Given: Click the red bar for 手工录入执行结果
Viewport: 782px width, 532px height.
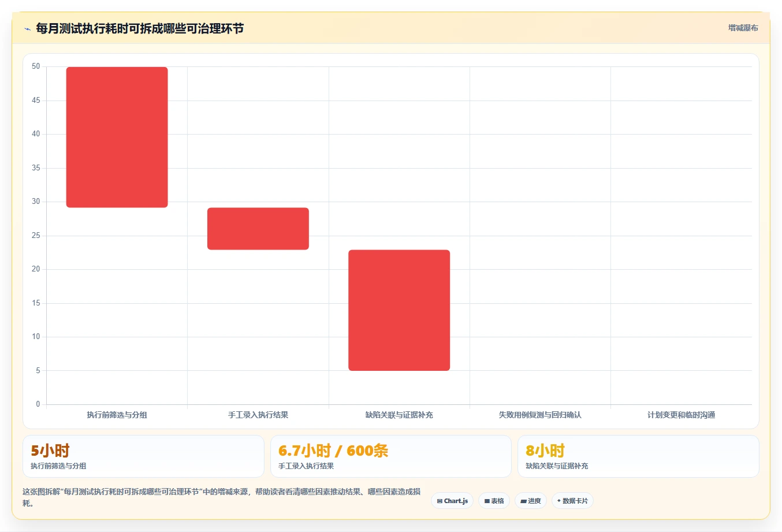Looking at the screenshot, I should [258, 229].
